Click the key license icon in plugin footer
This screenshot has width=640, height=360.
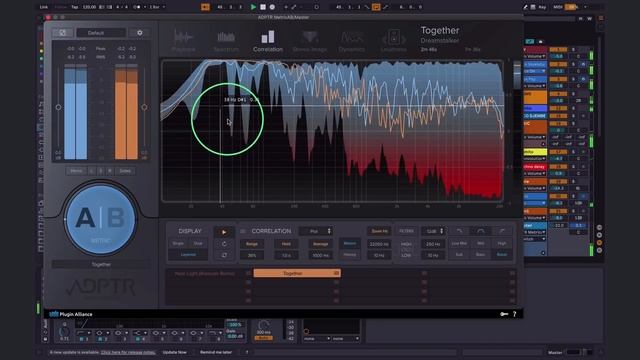[x=504, y=314]
